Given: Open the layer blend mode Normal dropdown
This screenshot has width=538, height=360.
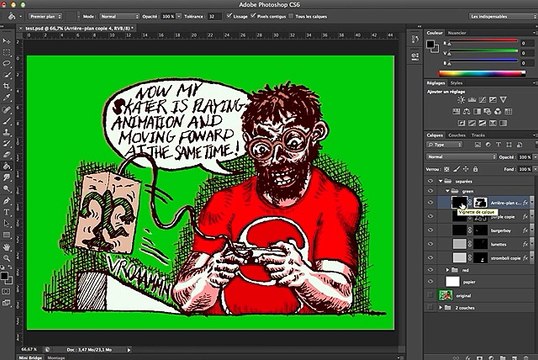Looking at the screenshot, I should click(x=461, y=157).
